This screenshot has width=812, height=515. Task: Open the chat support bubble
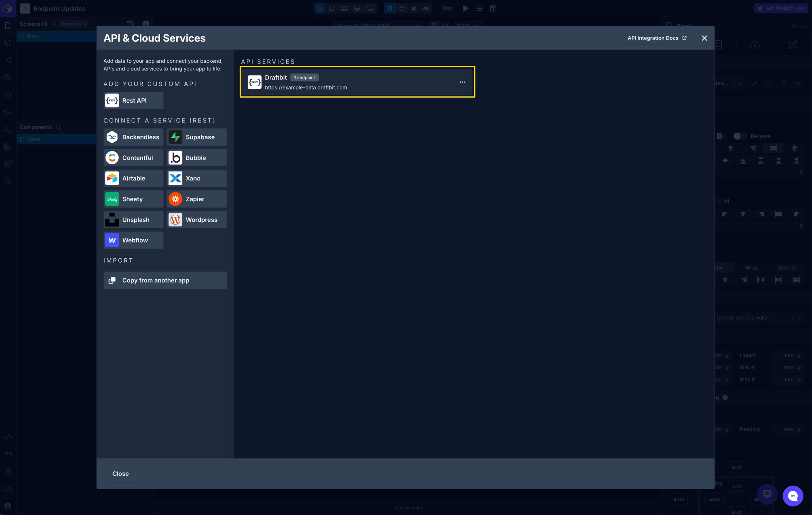click(x=793, y=496)
